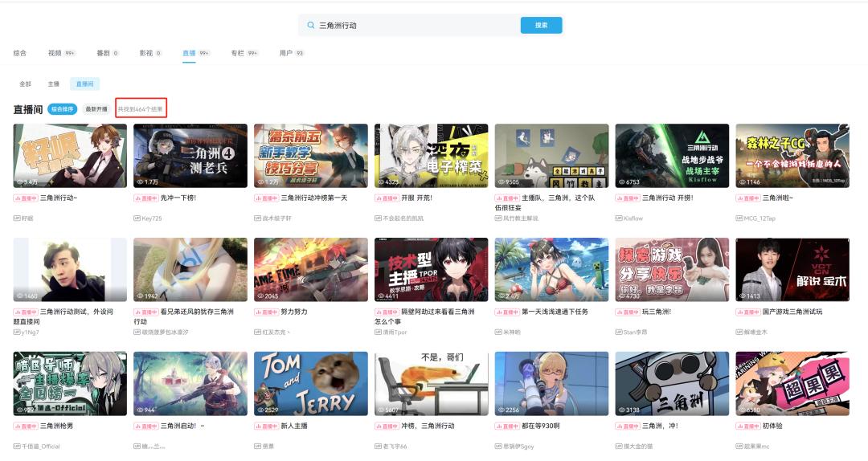Viewport: 868px width, 461px height.
Task: Select the 综合排序 sort option
Action: tap(63, 109)
